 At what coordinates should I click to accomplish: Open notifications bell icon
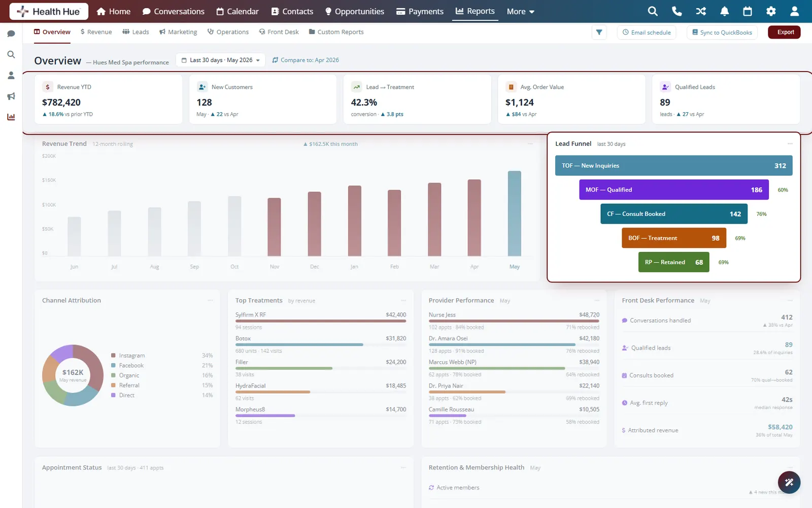(724, 11)
